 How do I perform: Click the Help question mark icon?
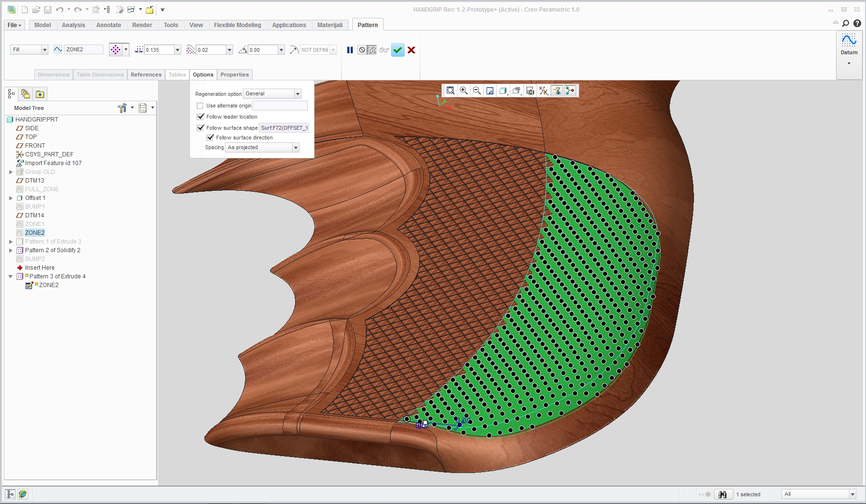(857, 23)
